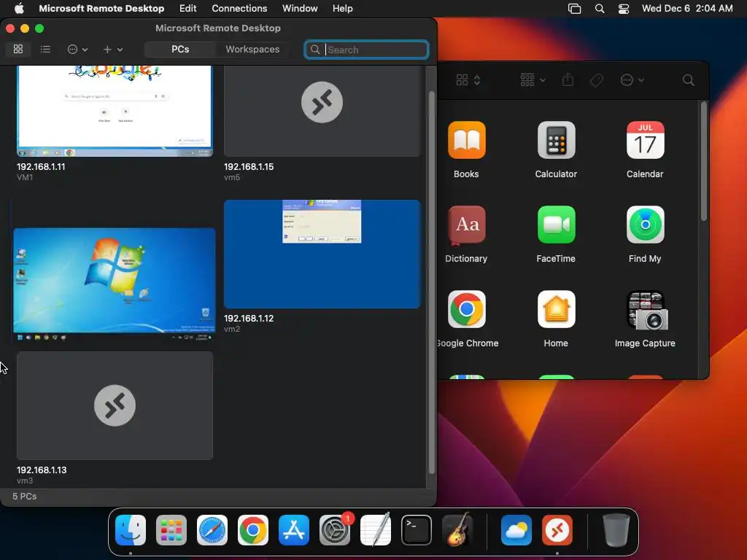Open the Window menu

click(x=300, y=8)
